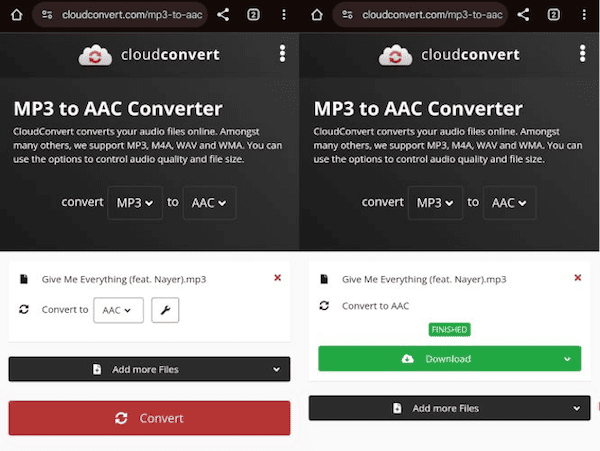600x451 pixels.
Task: Open the cloudconvert site menu on right screen
Action: [x=582, y=54]
